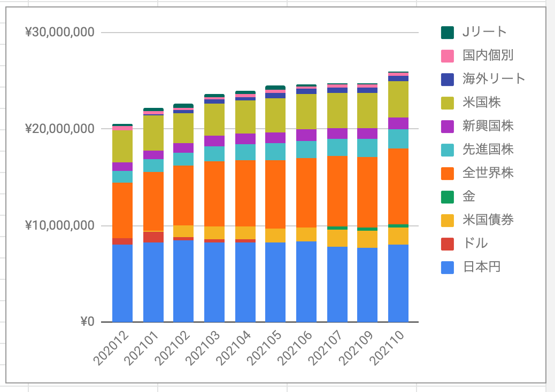Click the 米国債券 yellow legend swatch
Image resolution: width=555 pixels, height=392 pixels.
pyautogui.click(x=448, y=220)
